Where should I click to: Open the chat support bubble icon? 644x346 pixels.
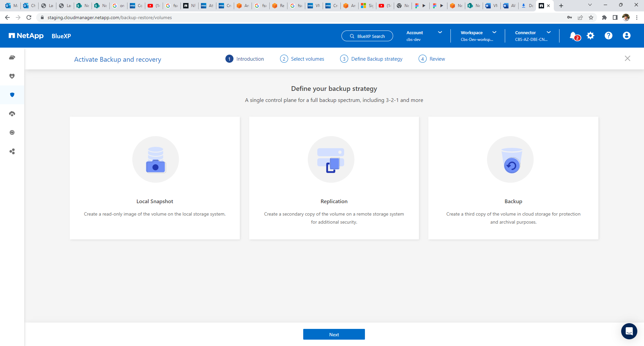(x=629, y=331)
